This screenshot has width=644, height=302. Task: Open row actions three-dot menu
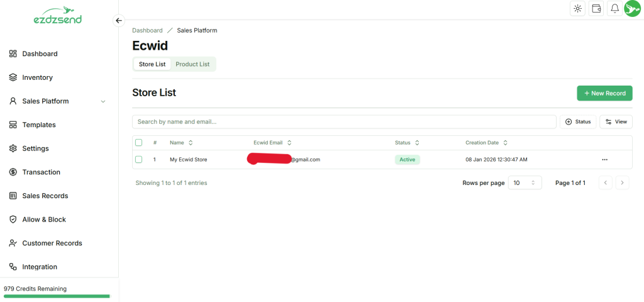point(605,160)
